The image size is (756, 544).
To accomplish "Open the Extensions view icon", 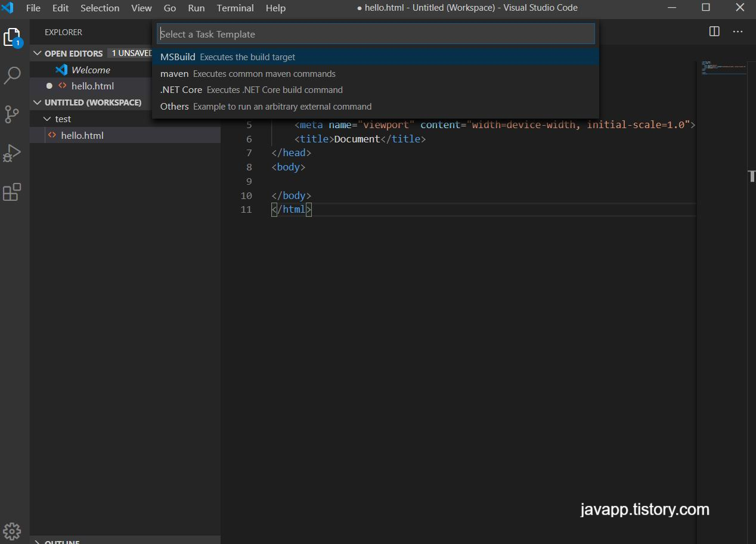I will tap(12, 192).
